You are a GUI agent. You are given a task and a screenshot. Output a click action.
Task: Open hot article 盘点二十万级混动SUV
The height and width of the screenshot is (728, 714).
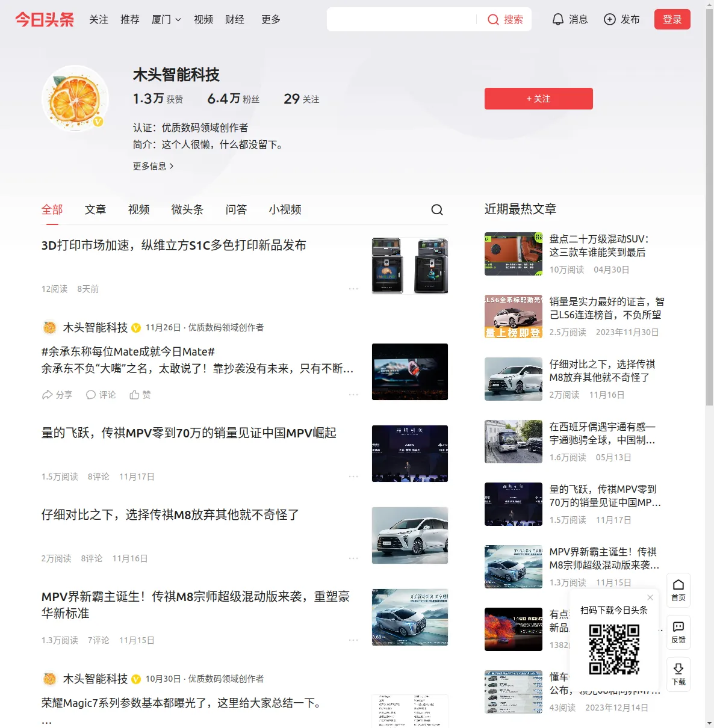598,245
